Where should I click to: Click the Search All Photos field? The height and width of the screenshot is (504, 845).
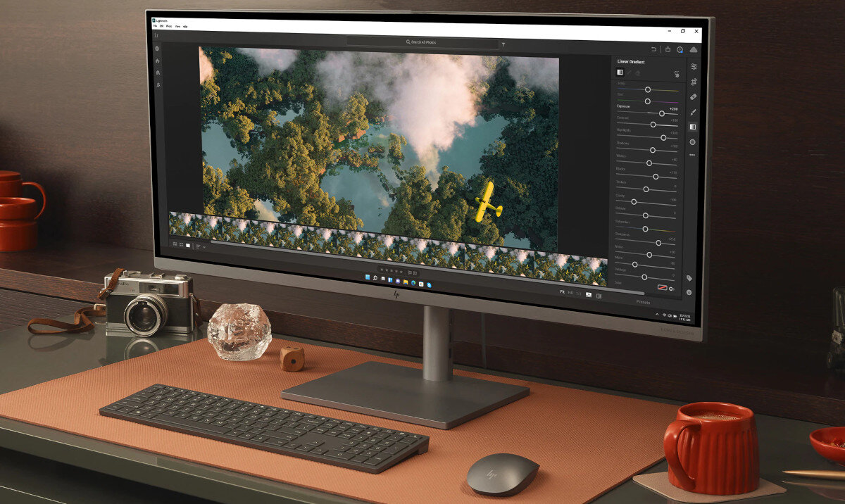pos(421,42)
